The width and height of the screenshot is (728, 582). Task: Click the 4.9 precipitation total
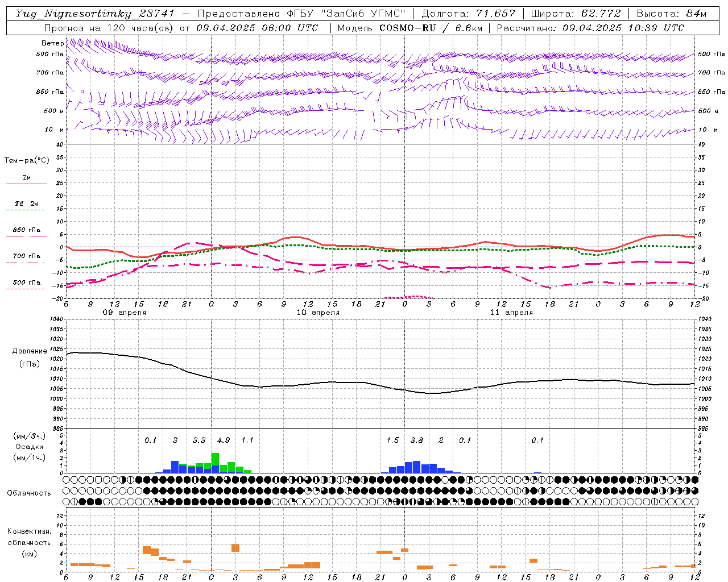223,440
